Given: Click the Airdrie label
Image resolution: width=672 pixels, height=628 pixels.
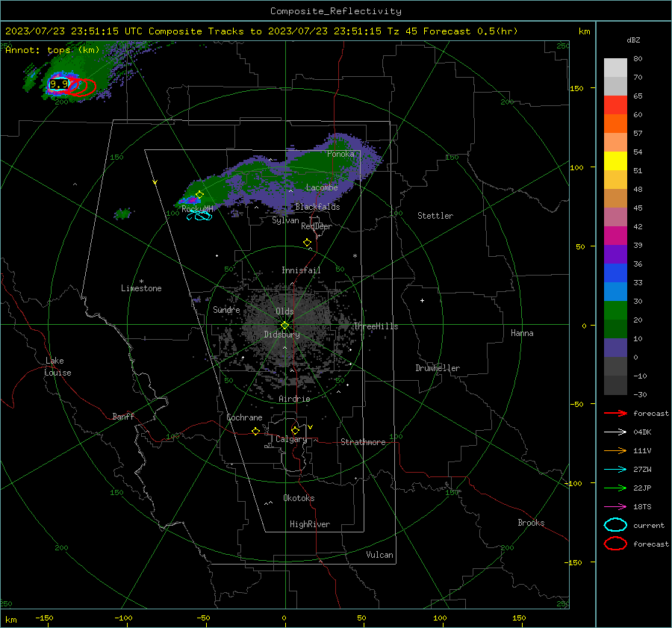Looking at the screenshot, I should pos(294,399).
